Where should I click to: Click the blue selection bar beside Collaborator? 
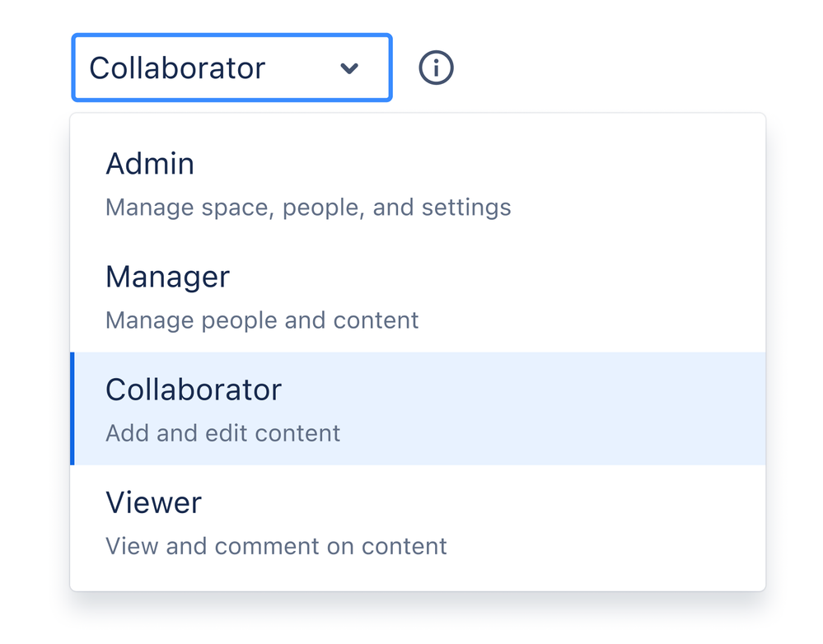tap(72, 408)
